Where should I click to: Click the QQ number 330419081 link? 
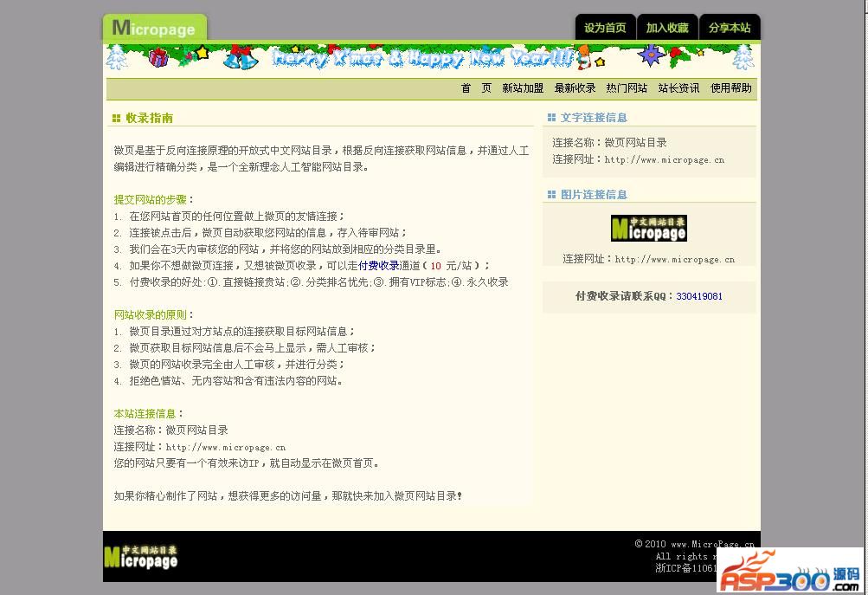click(699, 296)
